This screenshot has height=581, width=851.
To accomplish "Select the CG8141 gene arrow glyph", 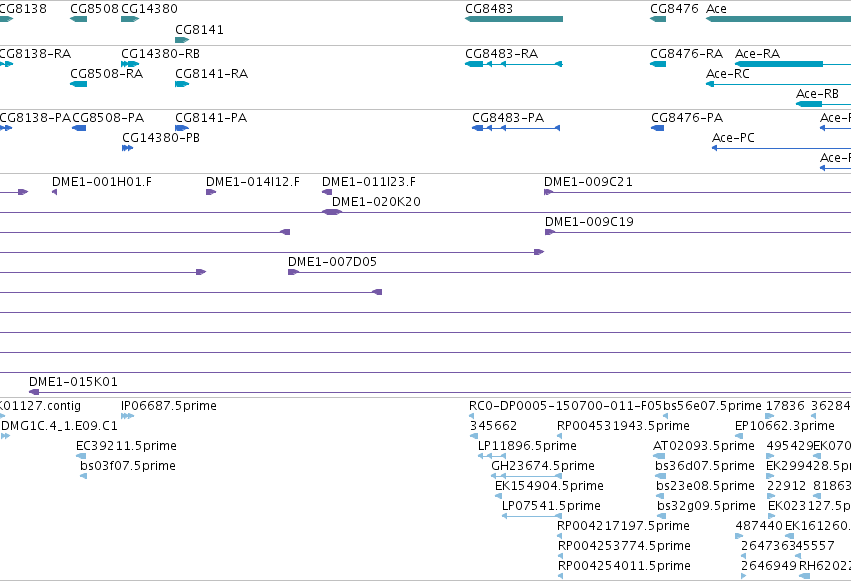I will pos(182,40).
